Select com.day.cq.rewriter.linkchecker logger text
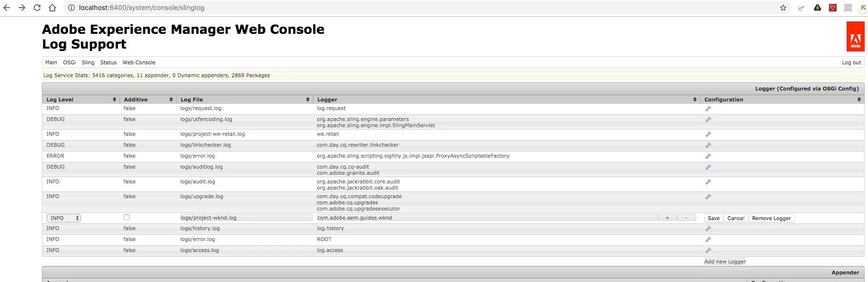The image size is (868, 282). 358,145
